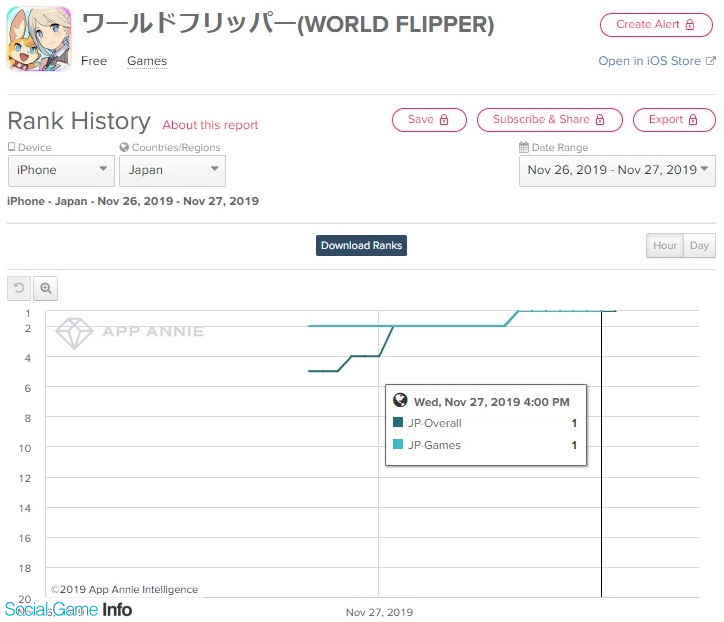Click the JP-Overall color swatch in tooltip
The width and height of the screenshot is (724, 622).
[398, 422]
